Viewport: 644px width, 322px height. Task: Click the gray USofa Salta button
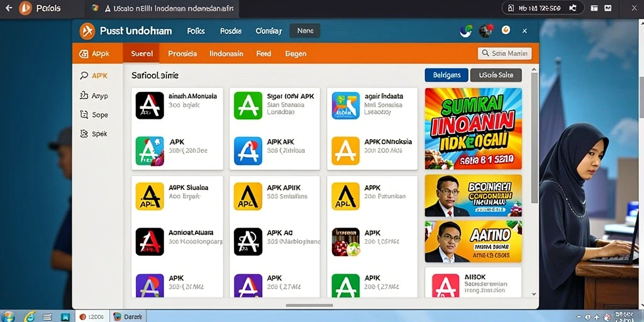[496, 75]
